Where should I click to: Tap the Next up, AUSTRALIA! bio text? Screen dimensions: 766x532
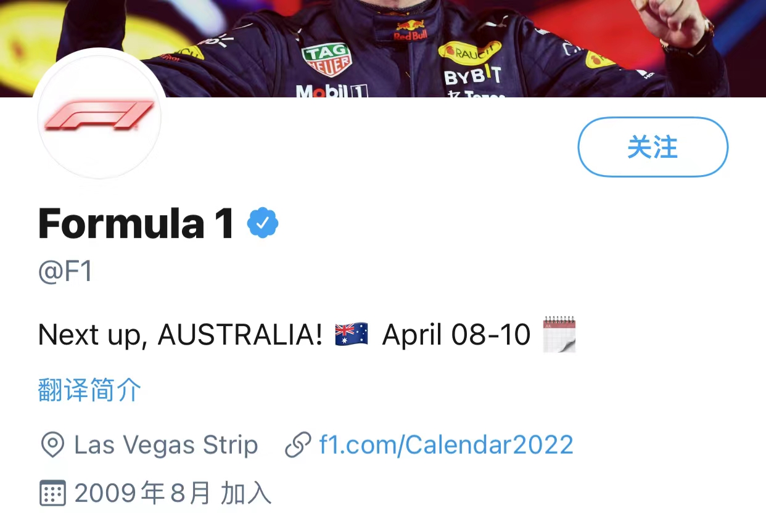[x=180, y=335]
